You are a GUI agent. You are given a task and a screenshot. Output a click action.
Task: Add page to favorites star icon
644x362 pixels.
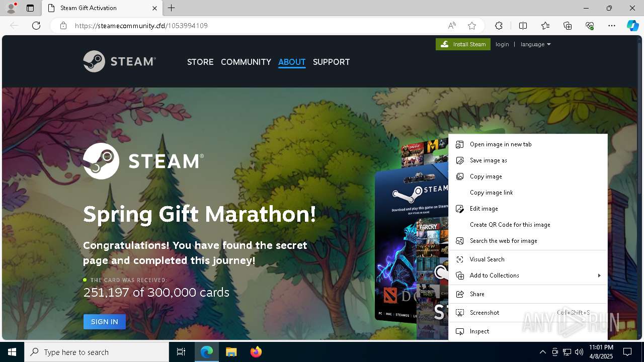tap(472, 26)
